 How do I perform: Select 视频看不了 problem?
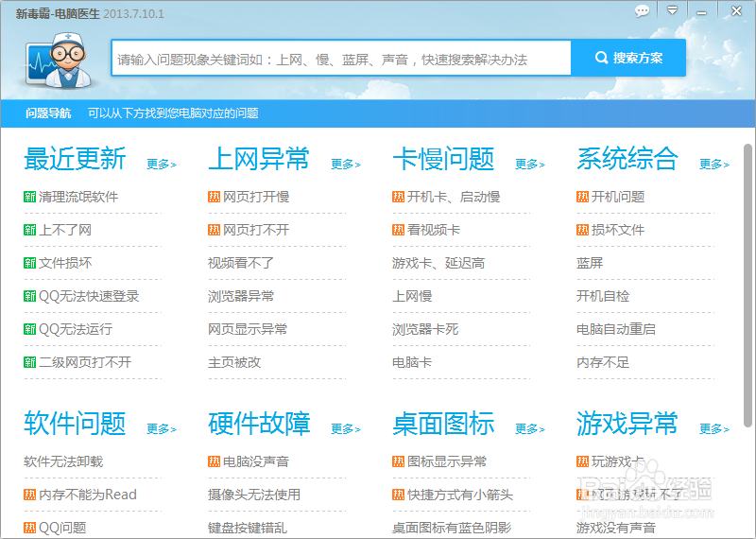[x=241, y=263]
